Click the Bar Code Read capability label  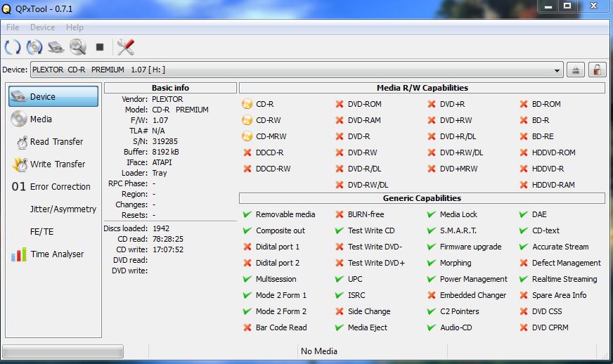coord(281,327)
